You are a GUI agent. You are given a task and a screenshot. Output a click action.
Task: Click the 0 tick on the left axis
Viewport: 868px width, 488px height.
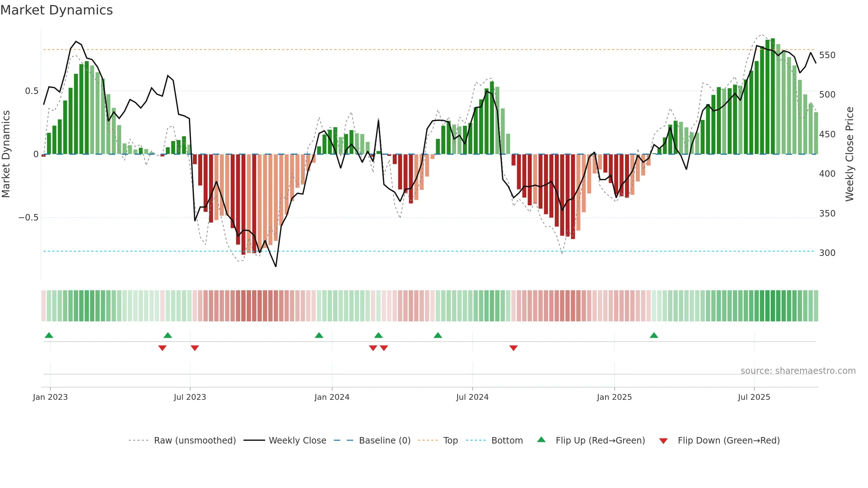[36, 154]
